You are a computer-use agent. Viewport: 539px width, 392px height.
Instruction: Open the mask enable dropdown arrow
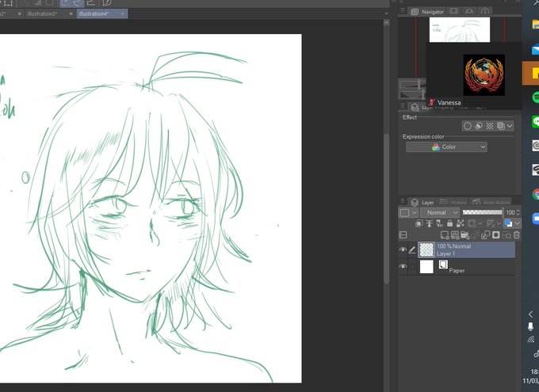480,223
